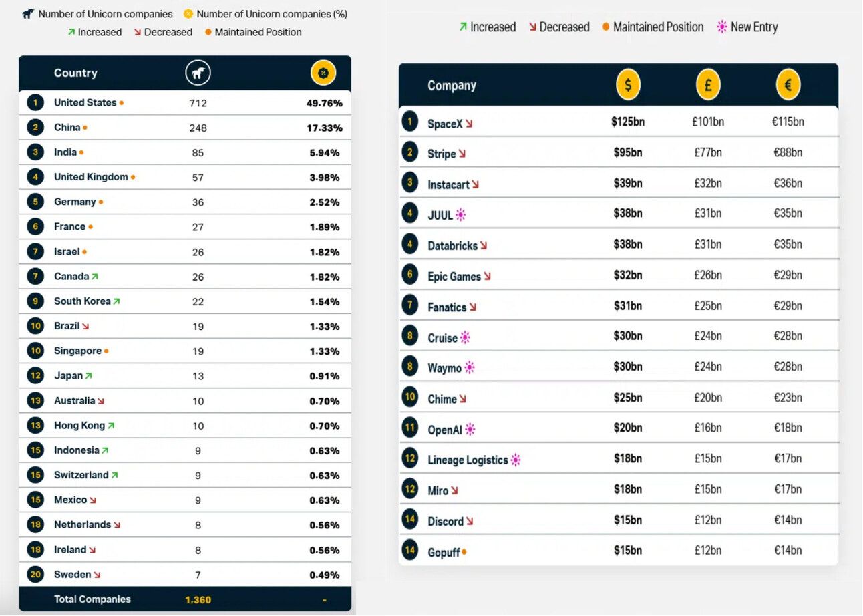Viewport: 863px width, 616px height.
Task: Click the 'Total Companies' footer label
Action: click(x=92, y=599)
